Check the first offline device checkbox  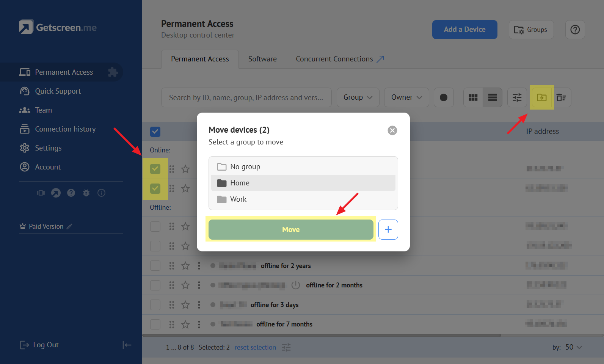(x=155, y=226)
